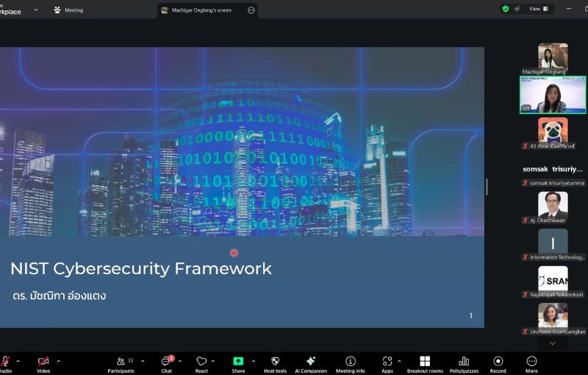This screenshot has width=588, height=375.
Task: Open the More menu in toolbar
Action: pyautogui.click(x=531, y=362)
